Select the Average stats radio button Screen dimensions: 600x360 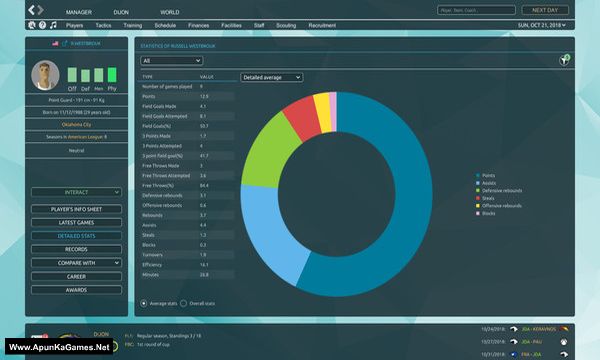[143, 303]
